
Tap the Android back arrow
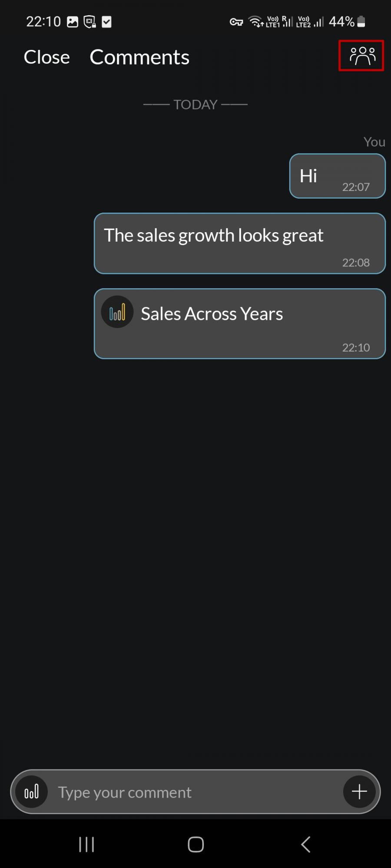point(305,845)
